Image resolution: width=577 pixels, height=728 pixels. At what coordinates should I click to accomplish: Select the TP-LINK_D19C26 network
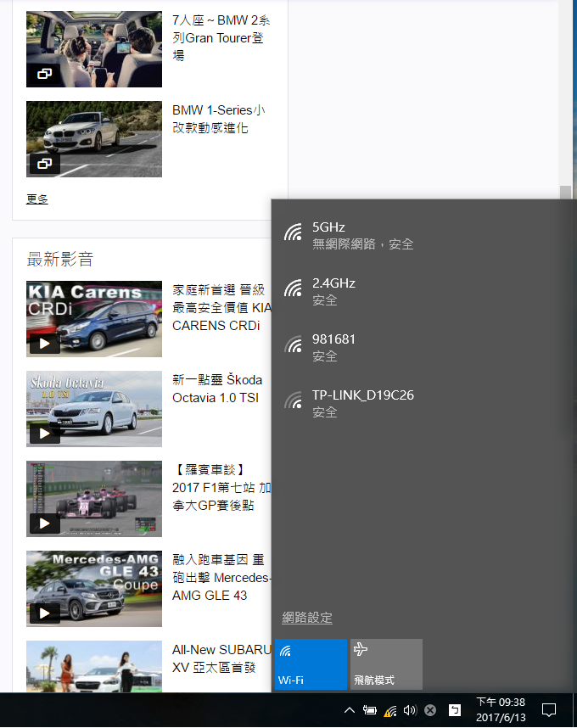[423, 404]
